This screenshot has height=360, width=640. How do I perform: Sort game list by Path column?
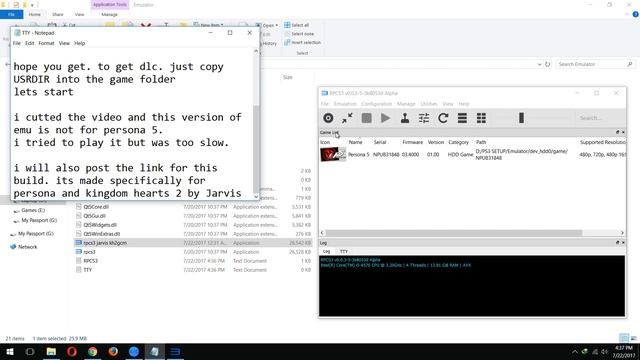[481, 142]
